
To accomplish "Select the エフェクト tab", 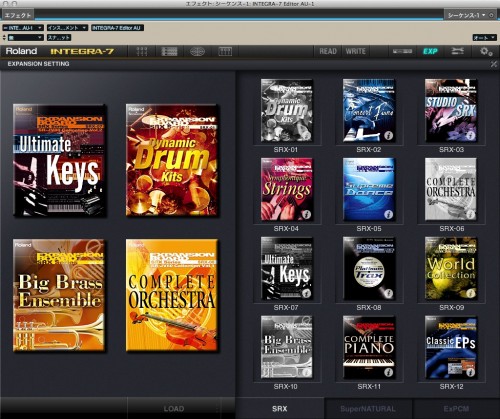I will click(18, 15).
